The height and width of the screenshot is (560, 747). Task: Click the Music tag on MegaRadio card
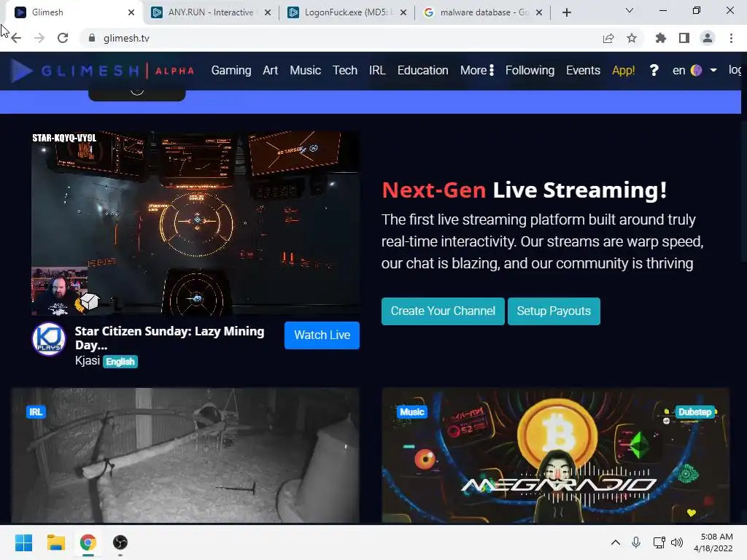tap(412, 412)
